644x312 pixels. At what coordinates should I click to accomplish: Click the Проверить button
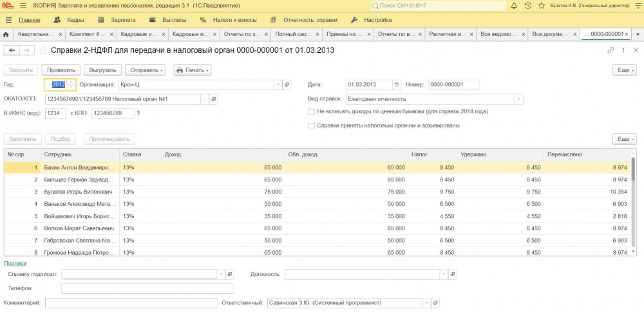(62, 69)
